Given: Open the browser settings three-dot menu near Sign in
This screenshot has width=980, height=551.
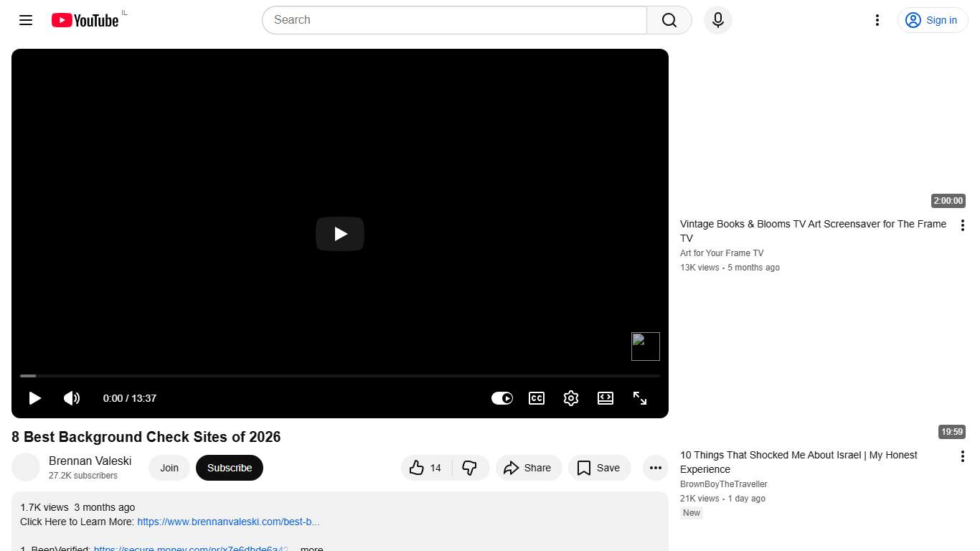Looking at the screenshot, I should pos(877,20).
